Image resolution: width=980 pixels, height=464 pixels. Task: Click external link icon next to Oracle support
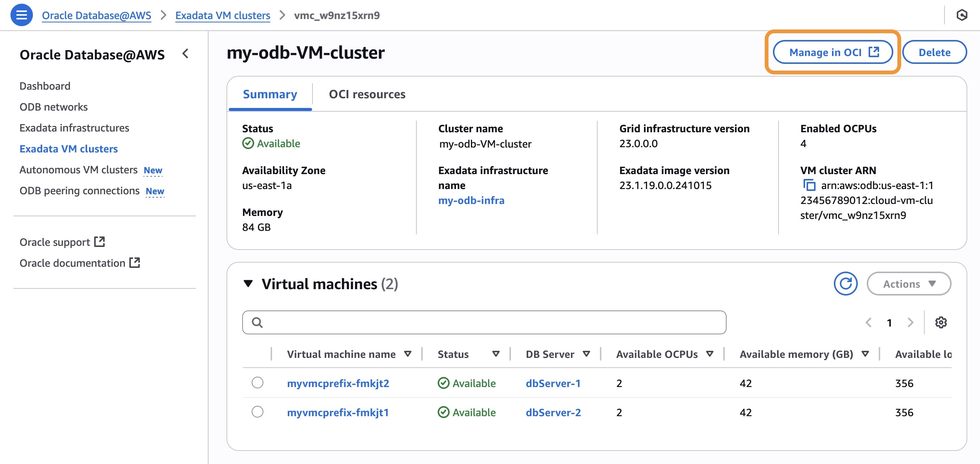(100, 242)
